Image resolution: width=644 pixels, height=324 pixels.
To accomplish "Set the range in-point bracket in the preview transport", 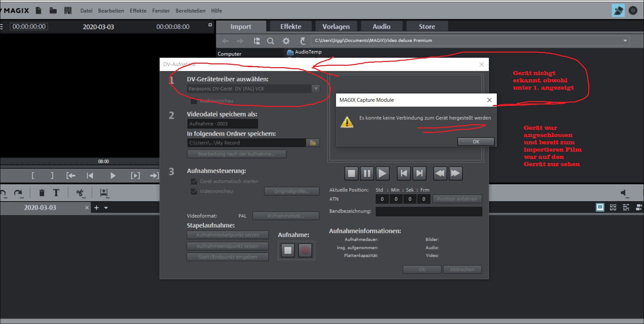I will 33,175.
